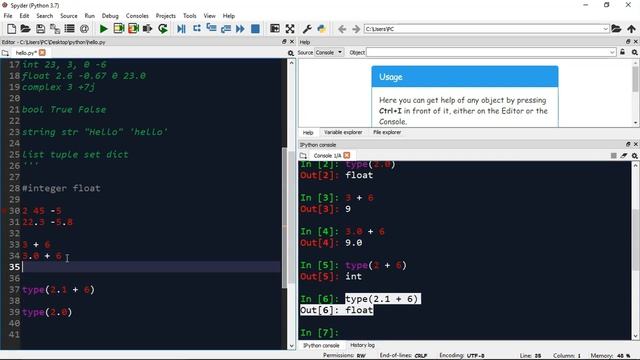Click the @ symbol finder icon
640x360 pixels.
84,29
